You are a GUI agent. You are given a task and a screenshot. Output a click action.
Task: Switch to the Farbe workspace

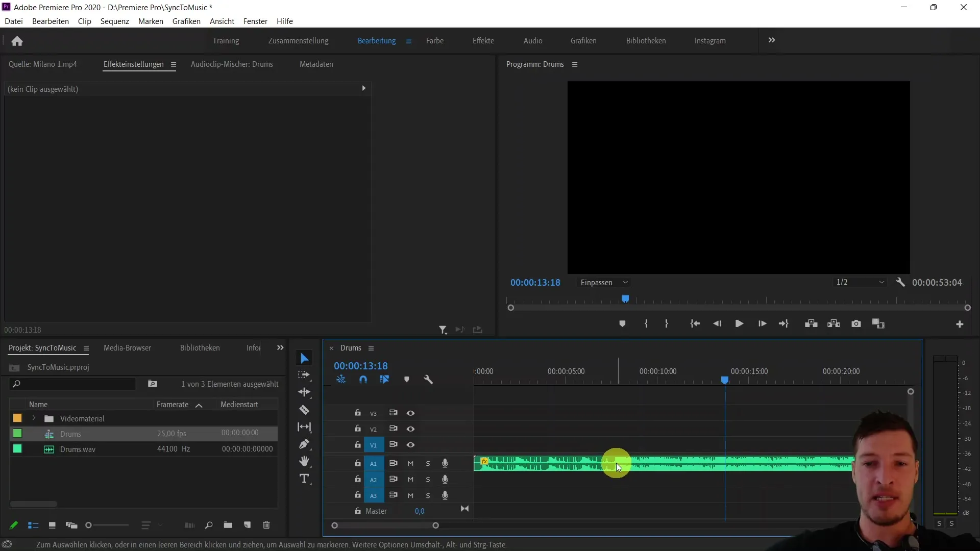click(435, 41)
